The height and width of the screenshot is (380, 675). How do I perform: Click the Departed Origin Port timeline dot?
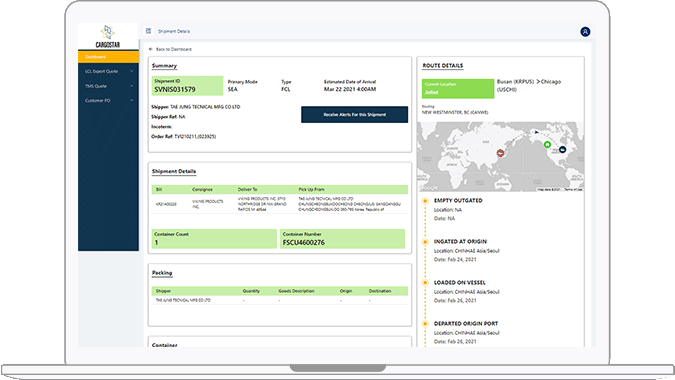pos(425,324)
